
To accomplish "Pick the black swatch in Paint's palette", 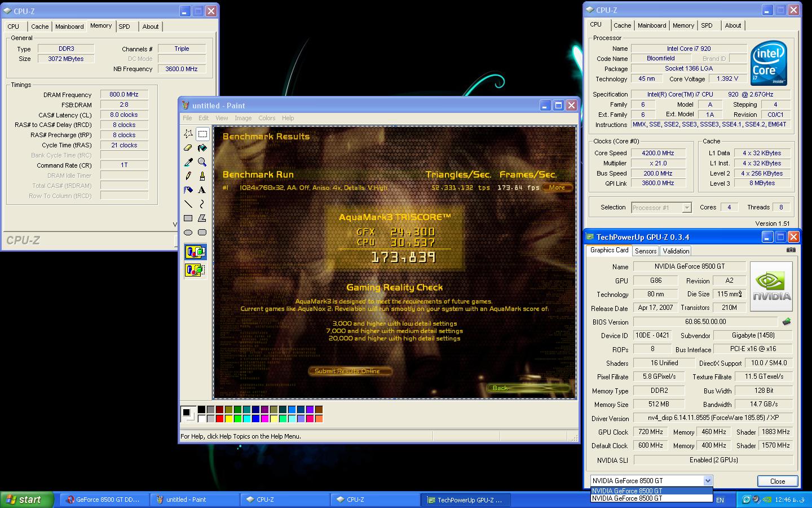I will tap(201, 410).
